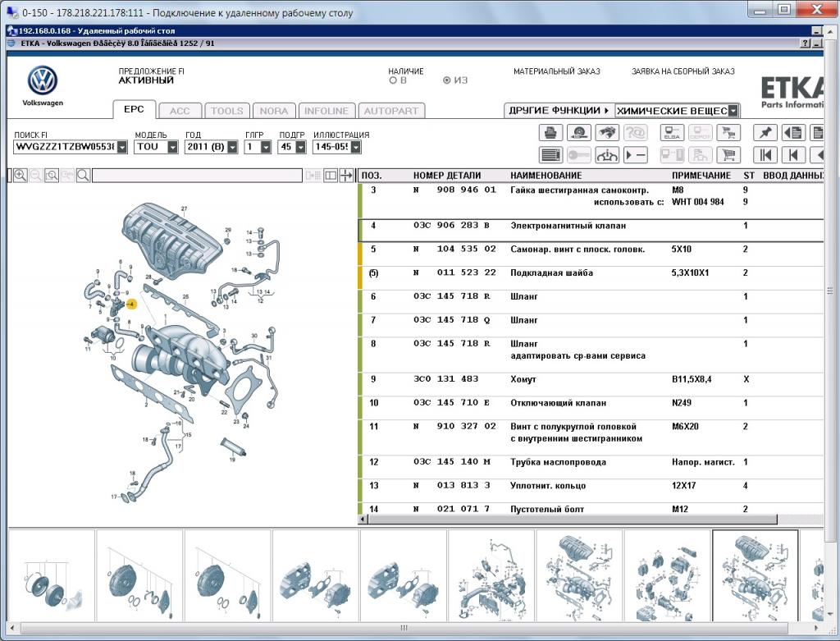The height and width of the screenshot is (641, 840).
Task: Click the panel divider arrow icon
Action: [347, 176]
